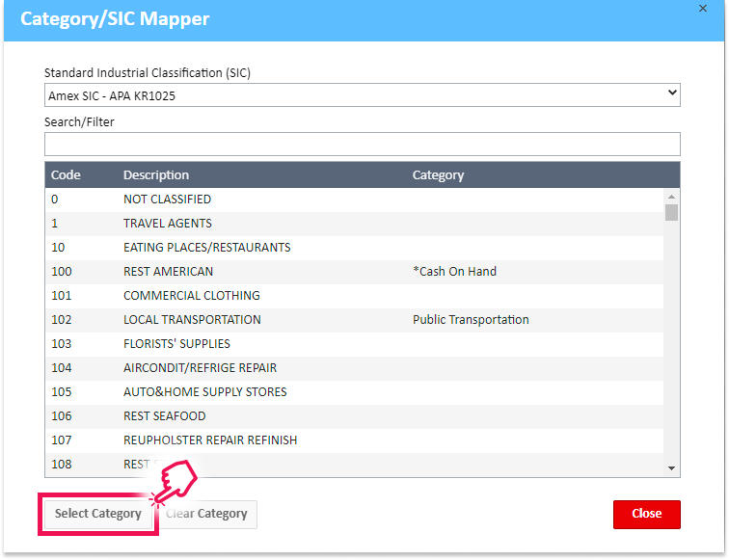The image size is (729, 560).
Task: Select the REUPHOLSTER REPAIR REFINISH row
Action: [209, 440]
